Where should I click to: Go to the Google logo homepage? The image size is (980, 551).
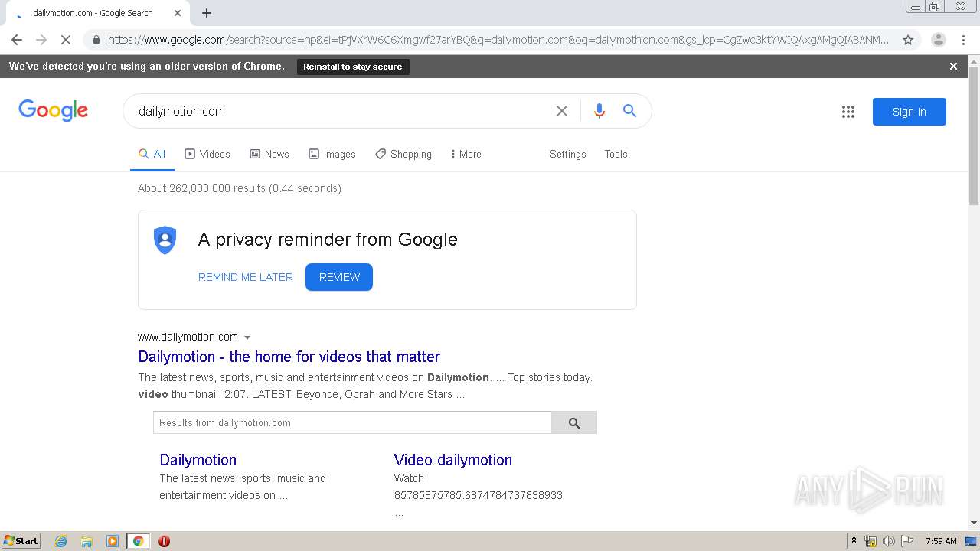point(54,111)
